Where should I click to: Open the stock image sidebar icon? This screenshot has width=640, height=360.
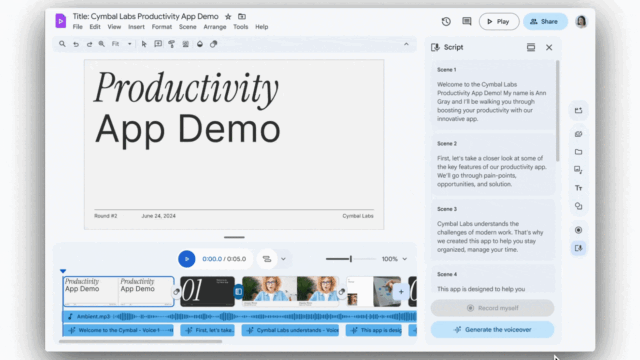coord(578,170)
